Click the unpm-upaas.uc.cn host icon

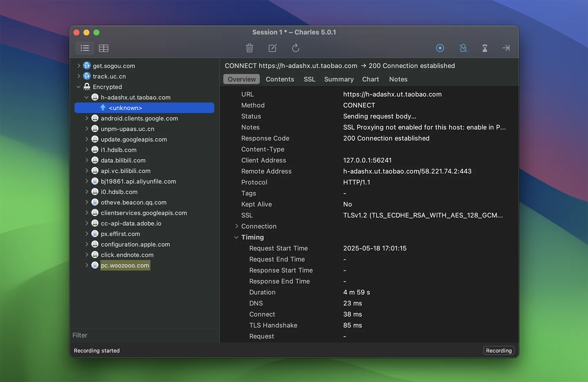click(x=95, y=128)
